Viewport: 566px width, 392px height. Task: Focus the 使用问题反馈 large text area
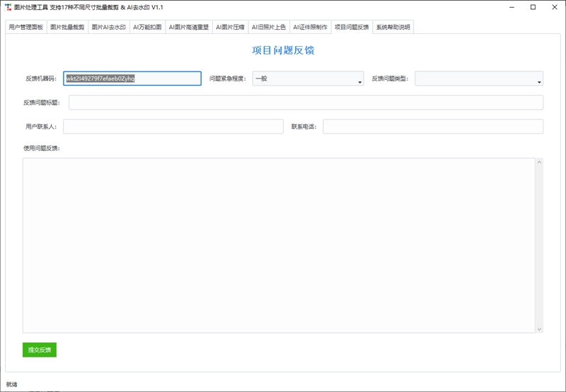(279, 246)
